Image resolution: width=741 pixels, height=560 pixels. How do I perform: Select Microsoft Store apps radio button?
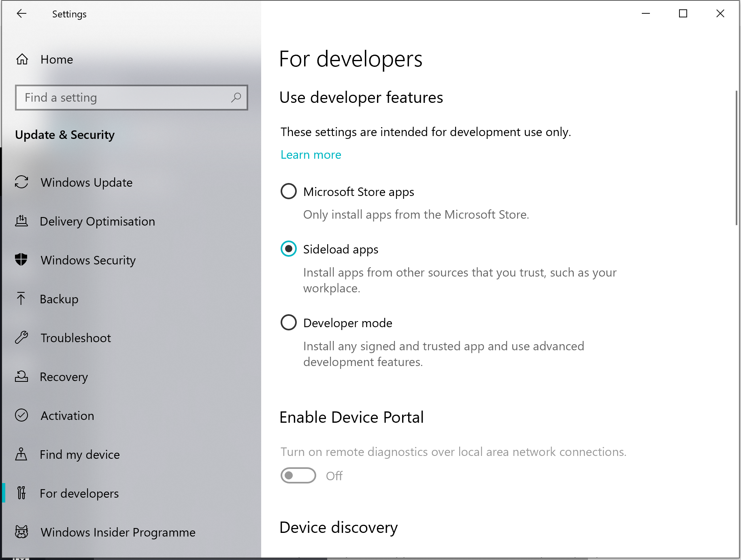pyautogui.click(x=289, y=191)
